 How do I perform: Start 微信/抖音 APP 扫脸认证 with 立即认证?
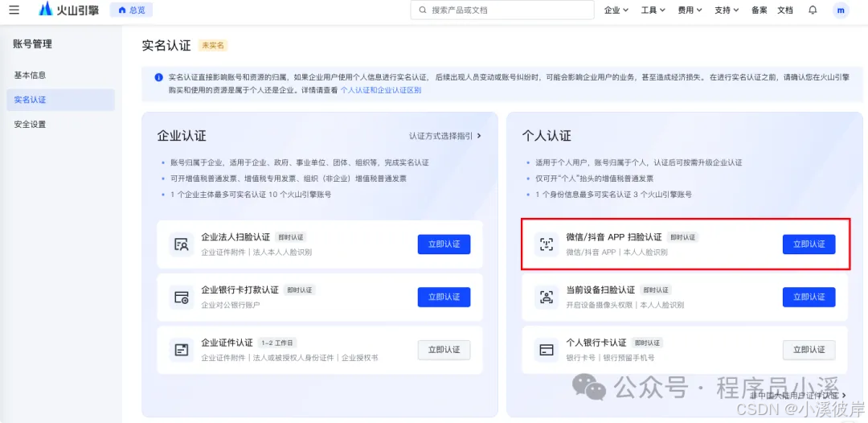click(x=809, y=244)
